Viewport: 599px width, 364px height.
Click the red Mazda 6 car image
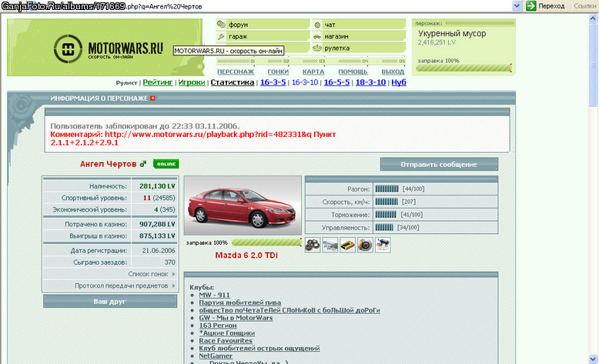point(243,205)
